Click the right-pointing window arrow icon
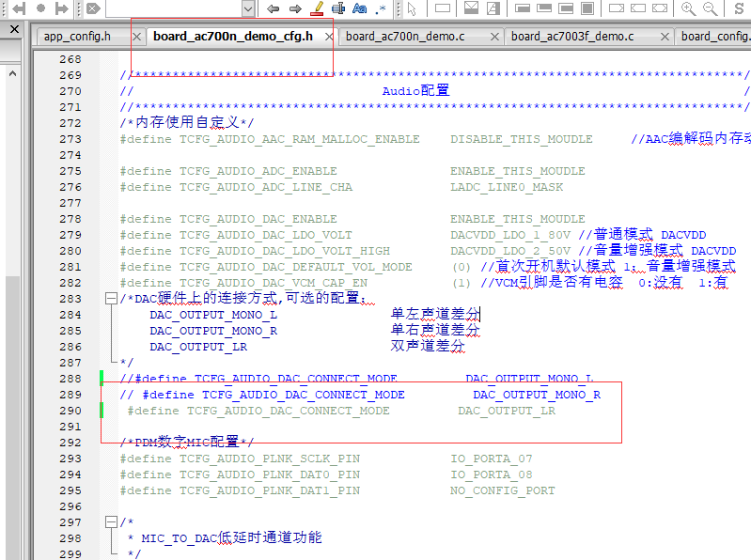751x560 pixels. coord(617,8)
